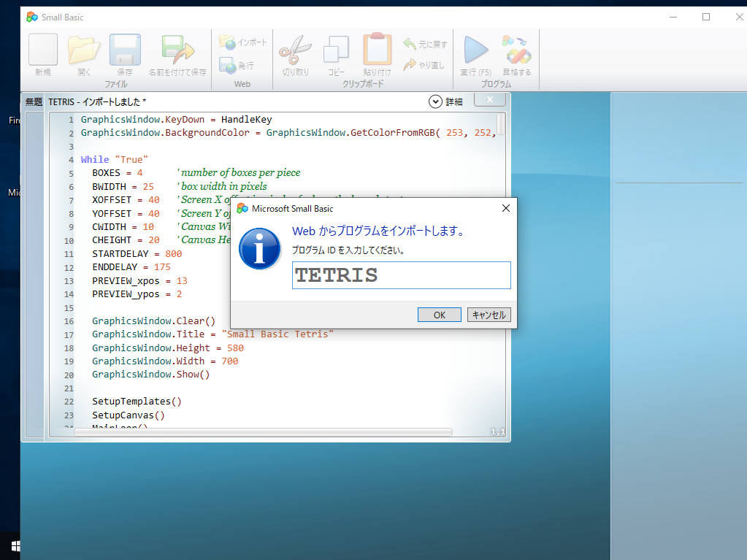Confirm the import with the OK button
This screenshot has height=560, width=747.
click(440, 315)
